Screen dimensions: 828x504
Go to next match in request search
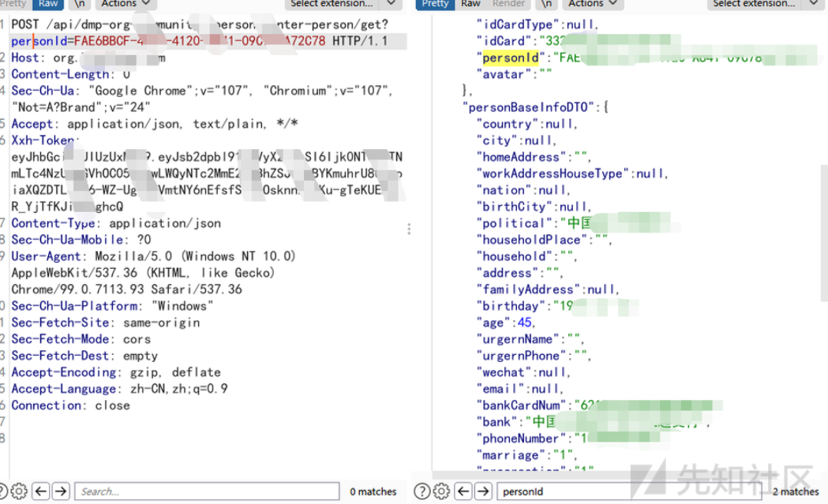point(62,491)
